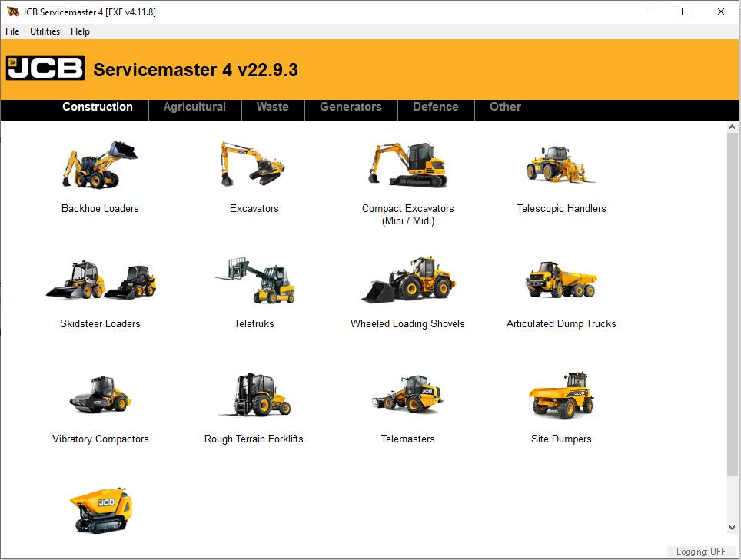Click the "Vibratory Compactors" label

pos(101,439)
